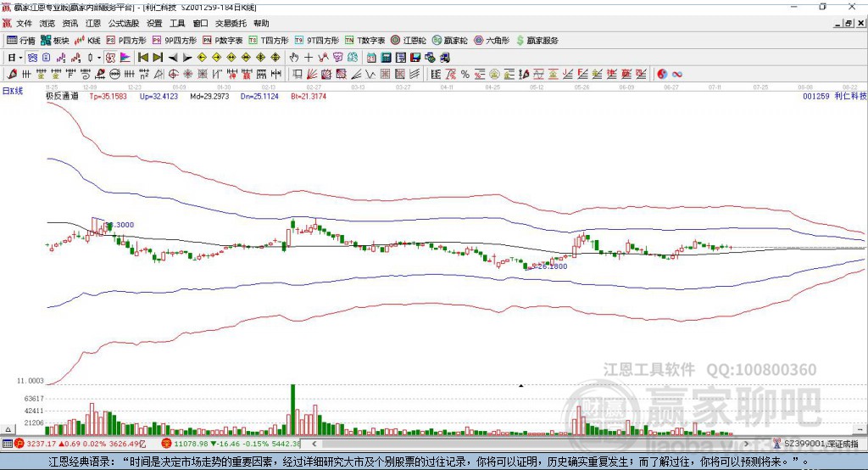Jump to the last bar icon

click(x=158, y=58)
